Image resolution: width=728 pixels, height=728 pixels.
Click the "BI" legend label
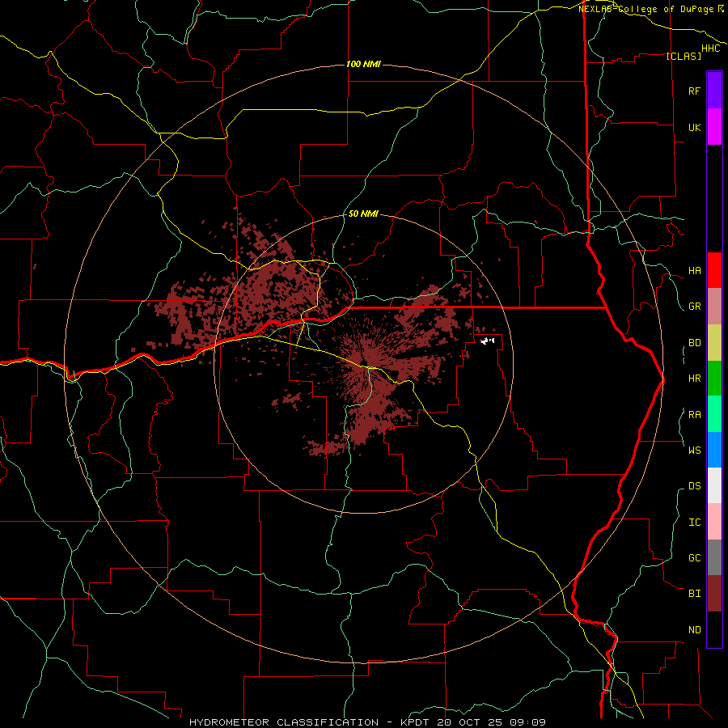pos(694,594)
